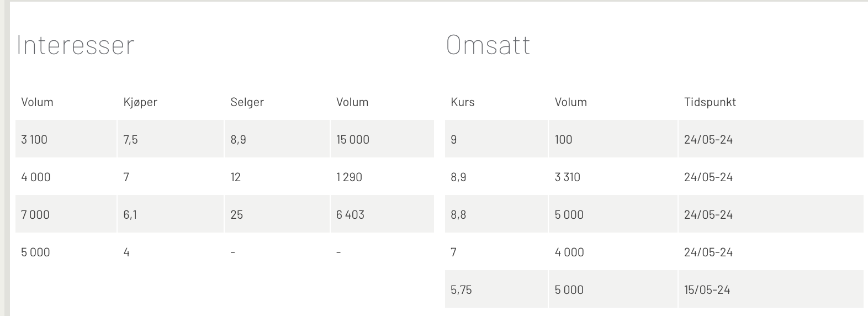This screenshot has height=316, width=868.
Task: Click the Omsatt section heading
Action: [x=488, y=45]
